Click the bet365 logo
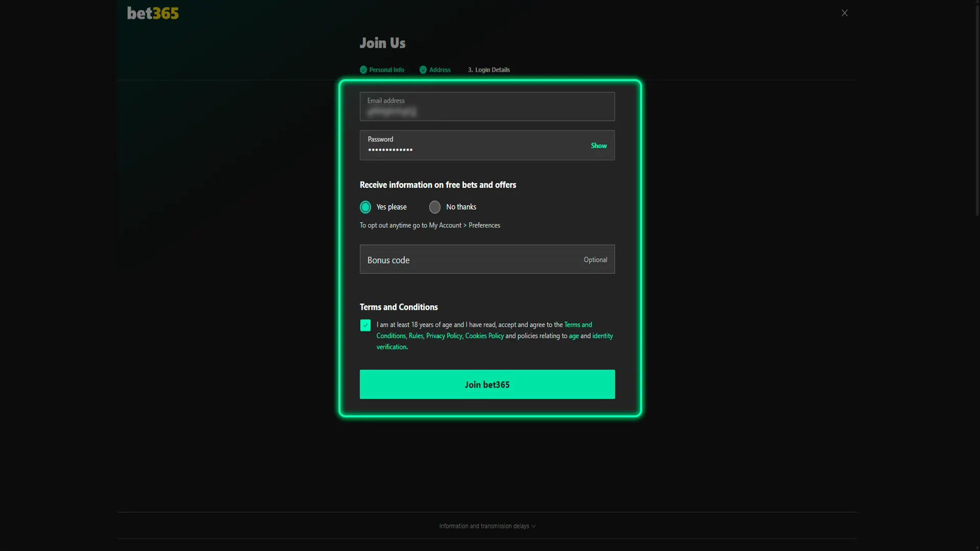The image size is (980, 551). pos(153,13)
